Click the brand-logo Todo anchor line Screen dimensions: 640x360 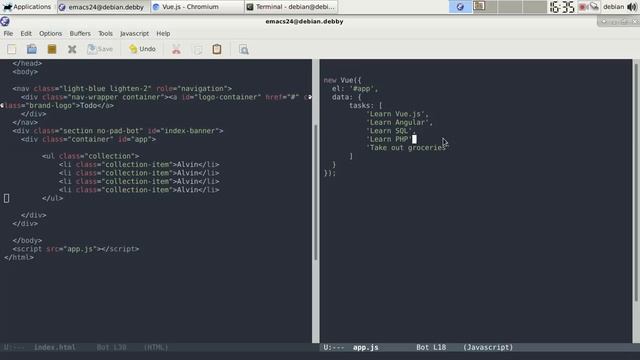[x=59, y=106]
